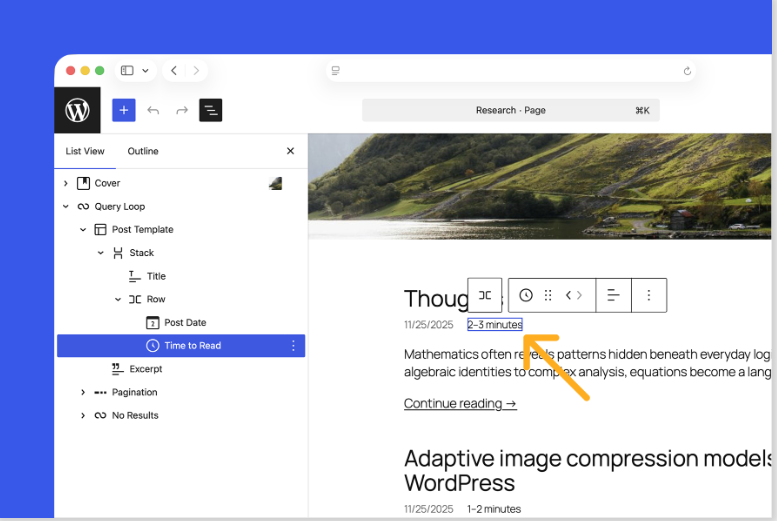Toggle the document overview list view button
The height and width of the screenshot is (521, 777).
(x=210, y=110)
